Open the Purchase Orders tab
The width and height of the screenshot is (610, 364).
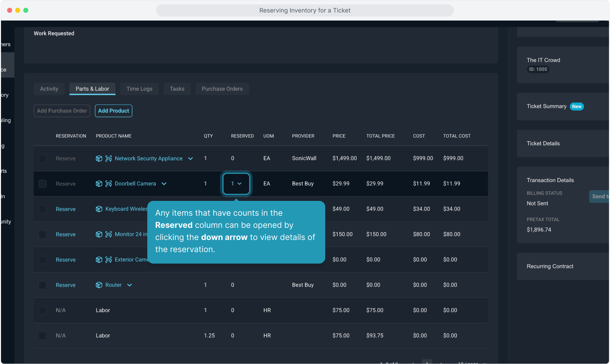[x=222, y=89]
